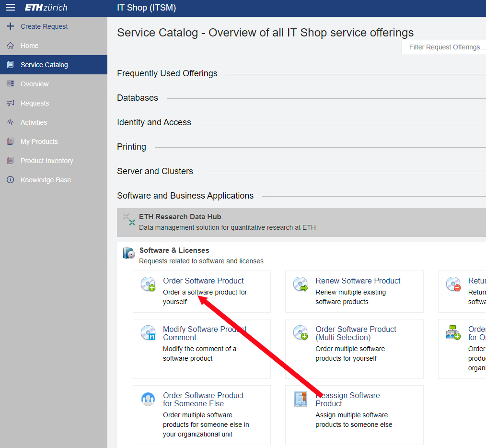Click text "Order a software product for yourself"
This screenshot has height=448, width=486.
pos(205,297)
